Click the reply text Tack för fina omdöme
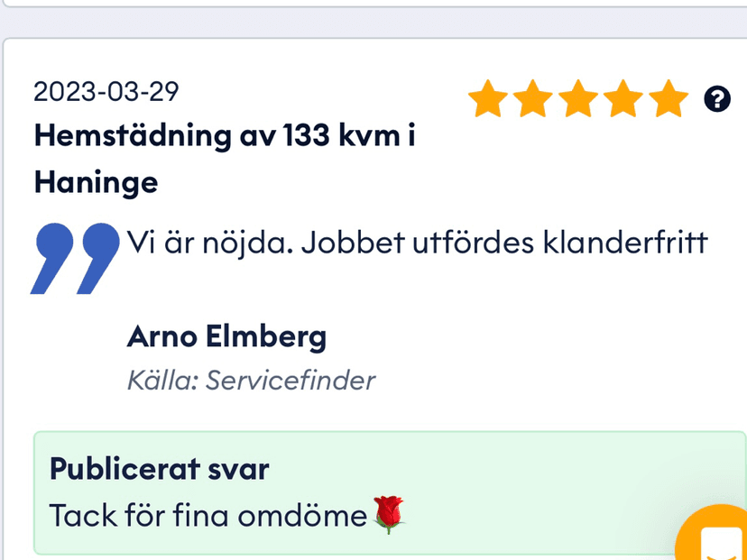Image resolution: width=747 pixels, height=560 pixels. (x=208, y=516)
